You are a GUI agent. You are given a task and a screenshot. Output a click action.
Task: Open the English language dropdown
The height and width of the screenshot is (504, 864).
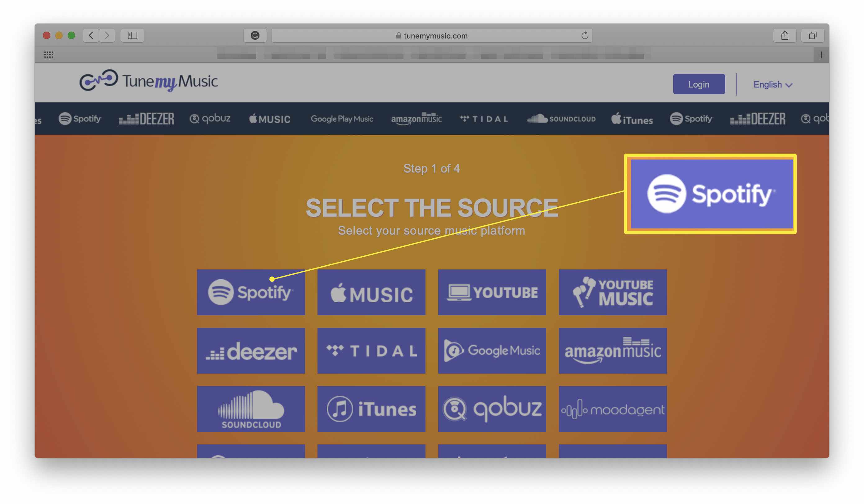point(773,84)
